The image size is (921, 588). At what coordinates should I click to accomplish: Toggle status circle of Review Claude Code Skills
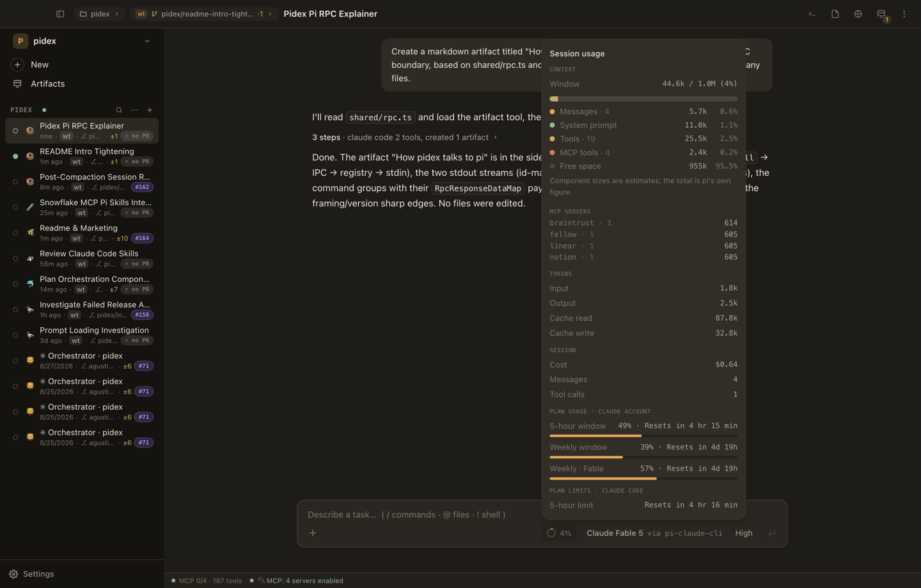point(15,258)
